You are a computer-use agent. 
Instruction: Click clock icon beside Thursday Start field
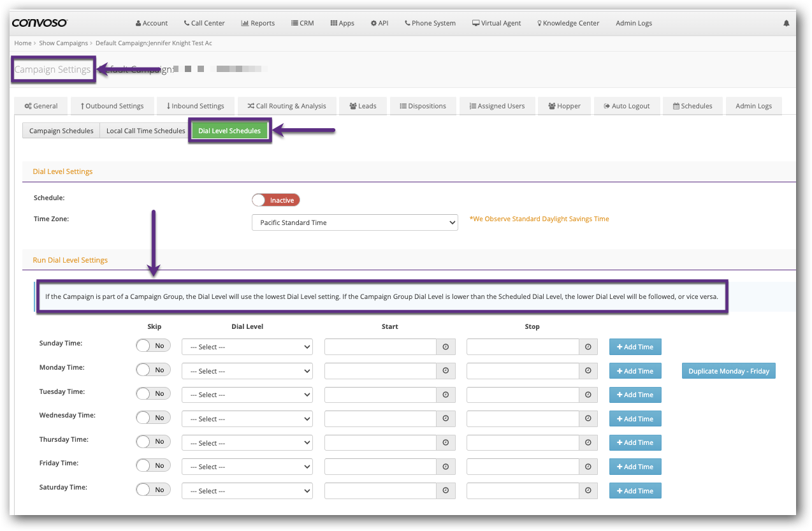(446, 442)
